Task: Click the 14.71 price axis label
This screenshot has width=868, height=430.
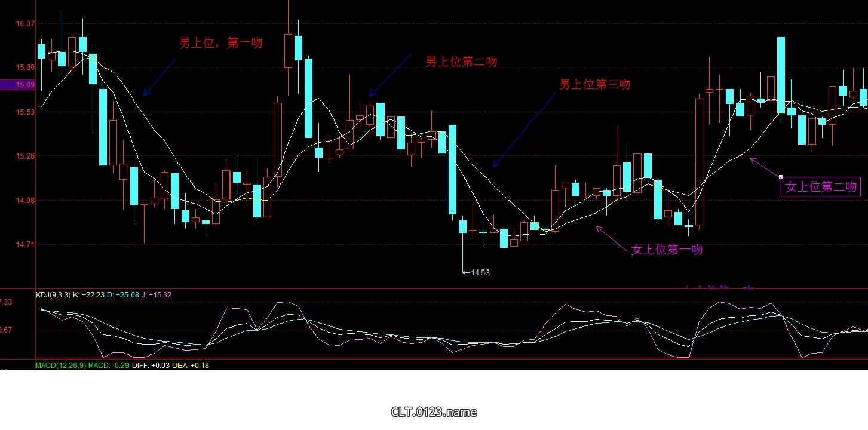Action: (x=24, y=245)
